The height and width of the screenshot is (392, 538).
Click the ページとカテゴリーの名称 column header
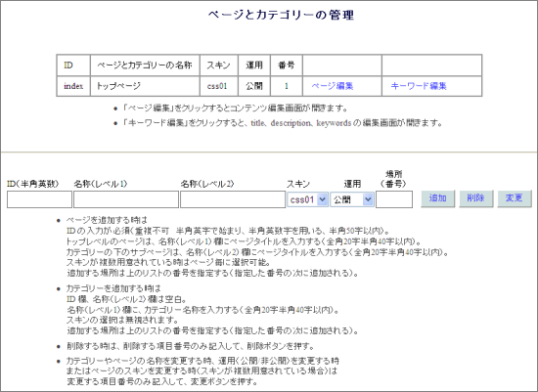145,65
